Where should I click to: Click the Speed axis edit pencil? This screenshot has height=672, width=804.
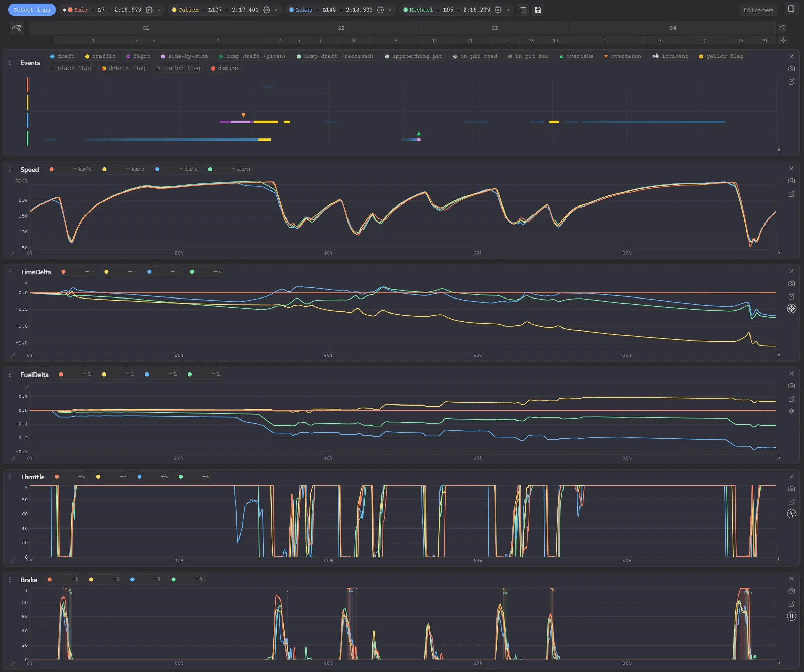click(13, 253)
